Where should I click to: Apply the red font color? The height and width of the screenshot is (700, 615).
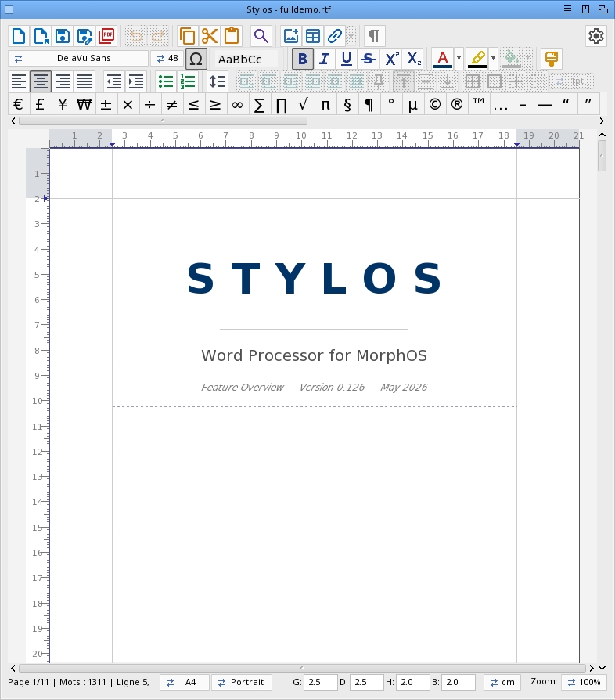(x=442, y=59)
